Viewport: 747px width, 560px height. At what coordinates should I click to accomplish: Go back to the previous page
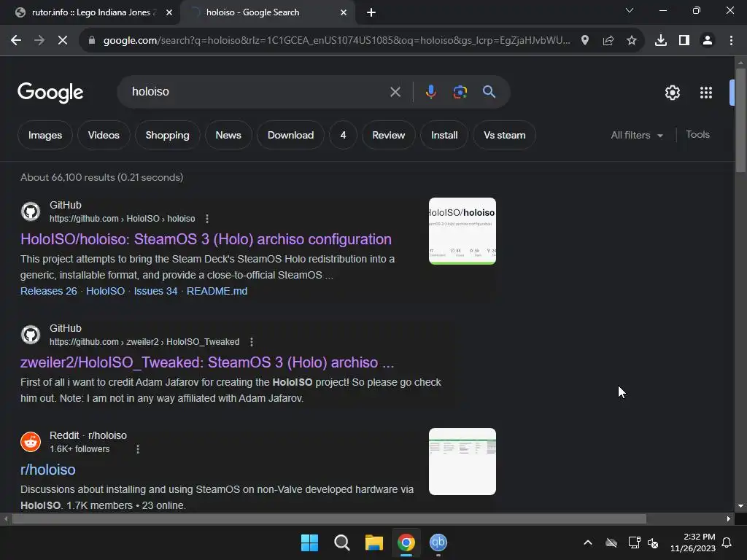16,41
